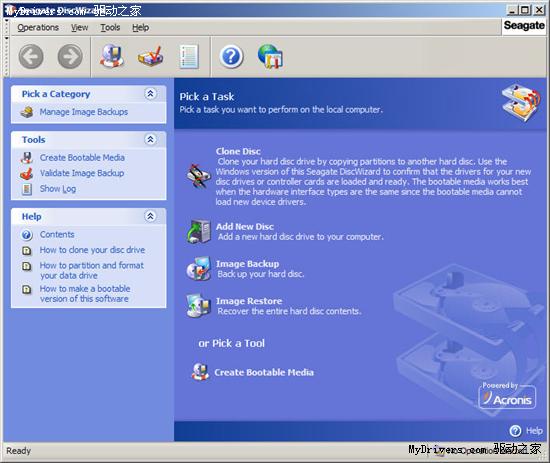Click the Manage Image Backups link
Screen dimensions: 550x463
tap(83, 112)
